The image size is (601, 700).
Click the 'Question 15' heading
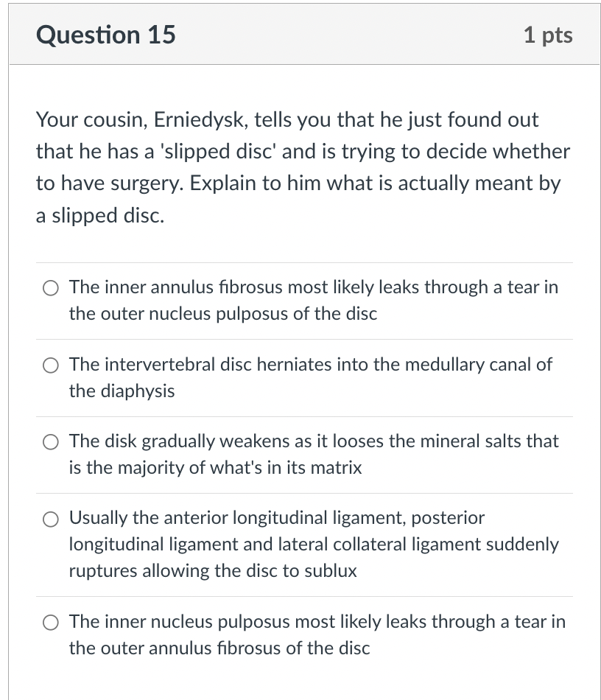(x=106, y=35)
